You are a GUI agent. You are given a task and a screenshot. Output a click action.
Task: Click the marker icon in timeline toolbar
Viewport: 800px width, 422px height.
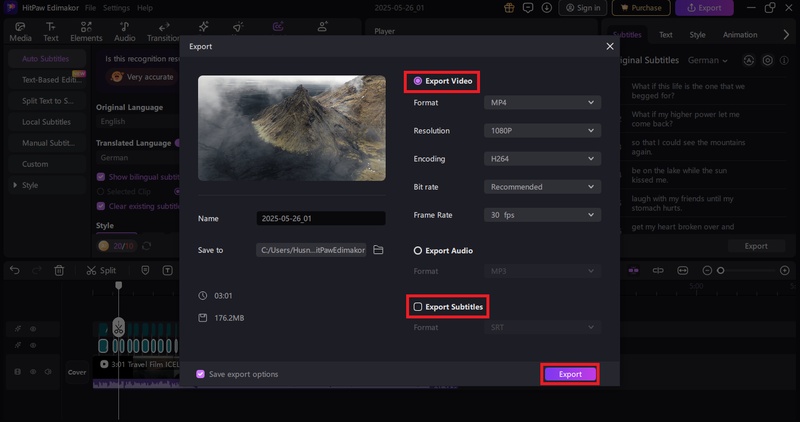point(145,270)
